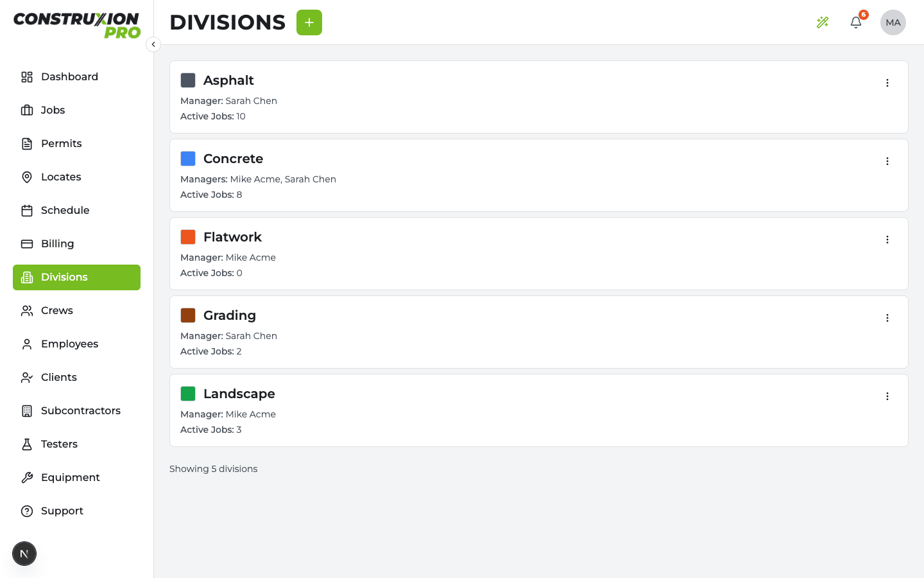Click the Dashboard grid icon
Screen dimensions: 924x578
[x=27, y=77]
